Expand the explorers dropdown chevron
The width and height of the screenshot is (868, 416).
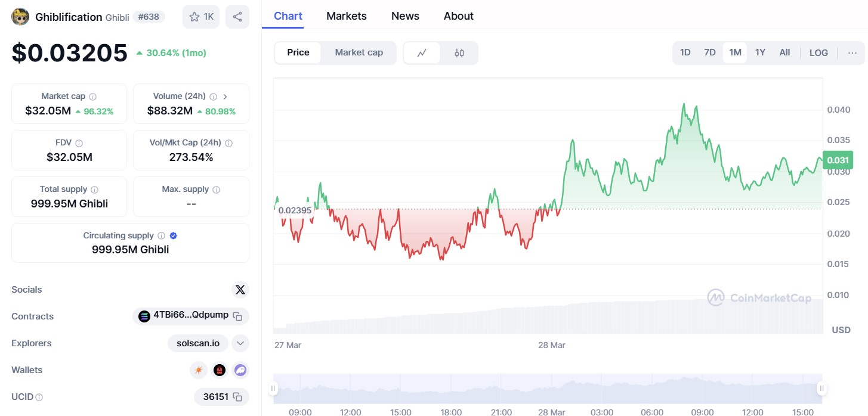pyautogui.click(x=240, y=343)
